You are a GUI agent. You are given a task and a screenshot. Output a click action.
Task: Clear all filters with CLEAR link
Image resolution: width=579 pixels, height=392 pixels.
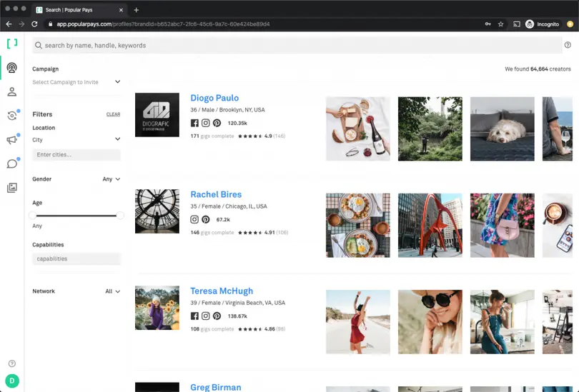point(113,114)
